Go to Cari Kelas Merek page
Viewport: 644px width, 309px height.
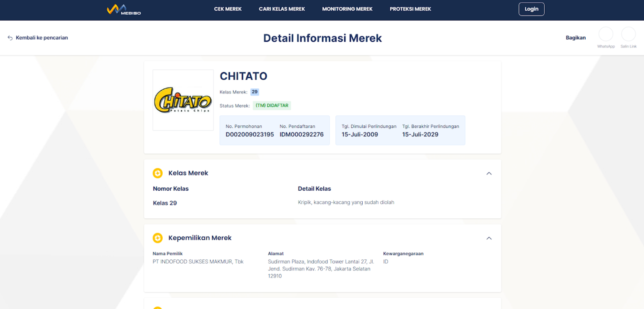(x=282, y=9)
